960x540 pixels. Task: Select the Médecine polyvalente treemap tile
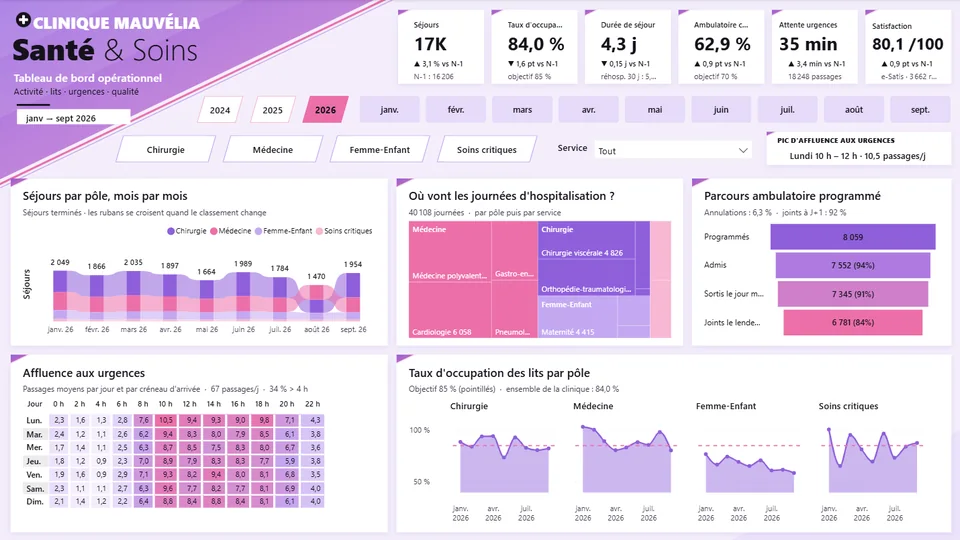click(450, 252)
